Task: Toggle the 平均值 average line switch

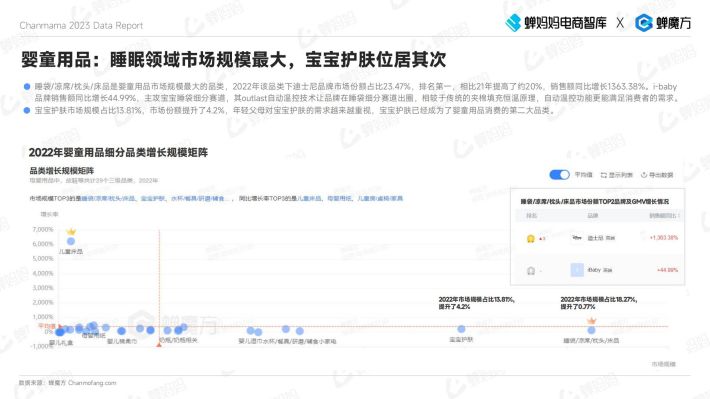Action: [559, 175]
